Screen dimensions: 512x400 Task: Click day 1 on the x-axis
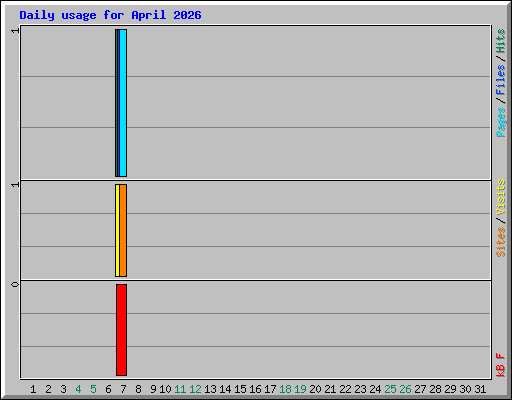tap(33, 389)
